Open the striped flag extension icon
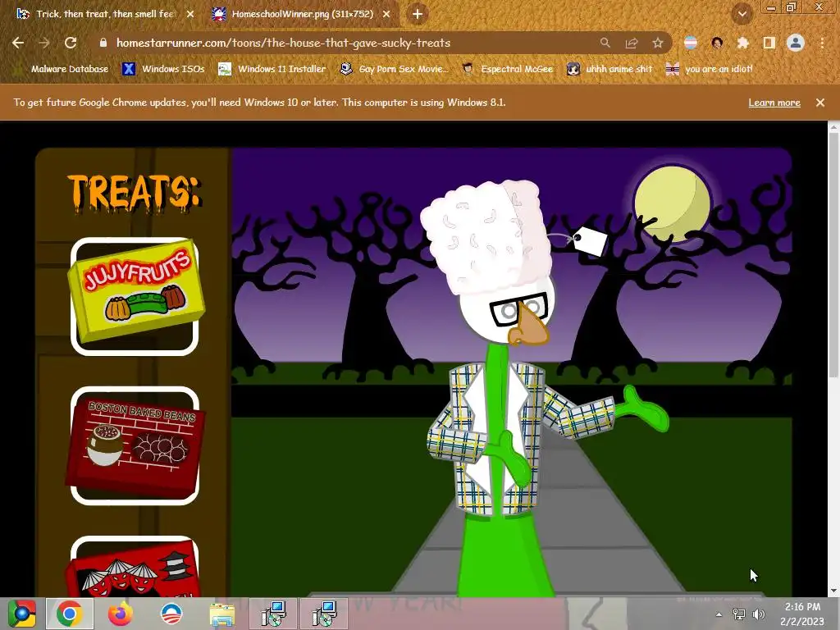Viewport: 840px width, 630px height. [x=691, y=43]
